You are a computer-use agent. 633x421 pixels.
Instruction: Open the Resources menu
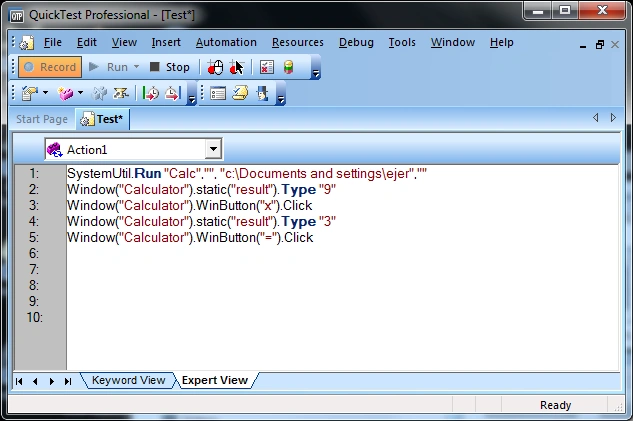[x=298, y=42]
